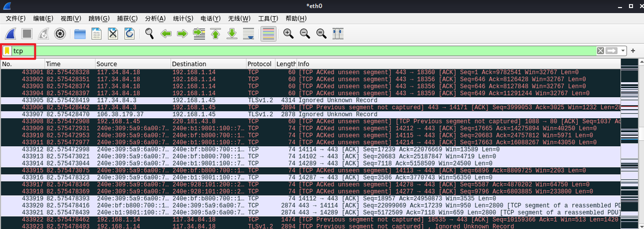Screen dimensions: 644x229
Task: Reload the current capture file
Action: (129, 34)
